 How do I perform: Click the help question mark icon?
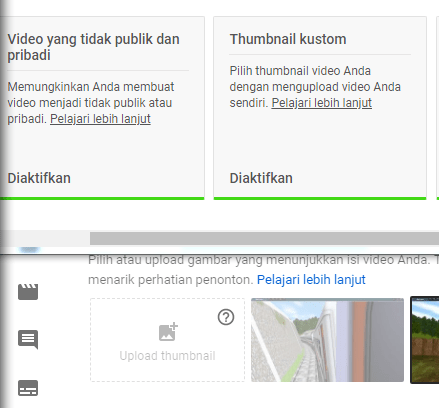coord(226,317)
